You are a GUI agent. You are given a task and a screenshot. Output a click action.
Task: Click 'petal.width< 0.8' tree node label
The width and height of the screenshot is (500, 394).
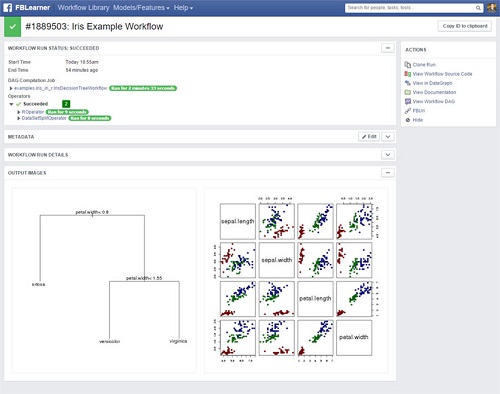(92, 212)
